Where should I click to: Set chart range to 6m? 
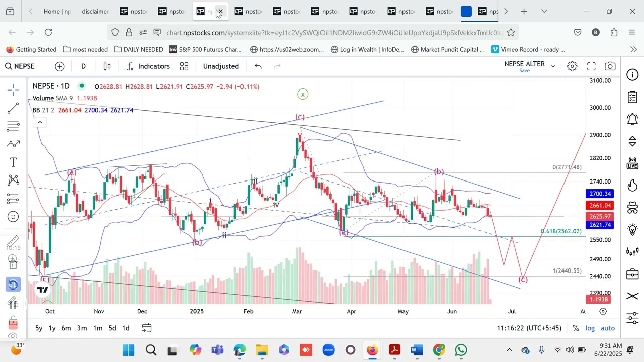click(x=66, y=328)
